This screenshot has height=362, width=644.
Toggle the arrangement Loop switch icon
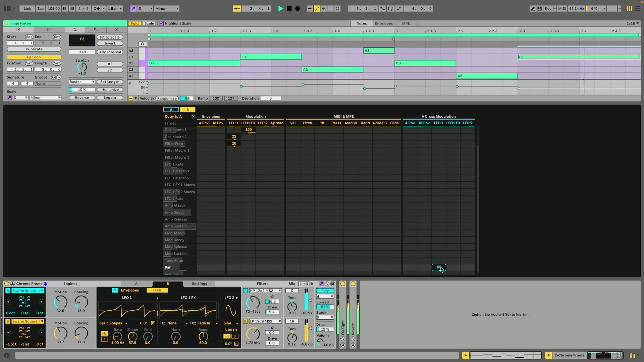coord(391,9)
